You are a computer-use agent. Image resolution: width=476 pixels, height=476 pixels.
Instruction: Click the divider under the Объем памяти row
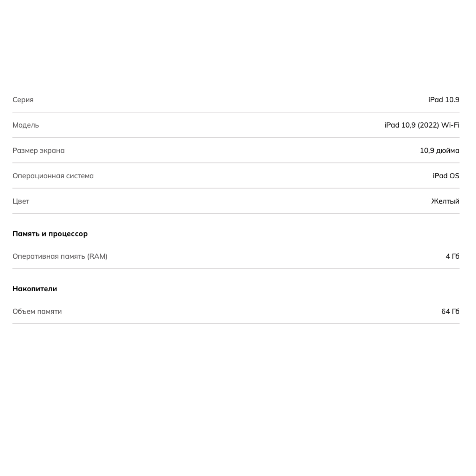click(x=236, y=324)
